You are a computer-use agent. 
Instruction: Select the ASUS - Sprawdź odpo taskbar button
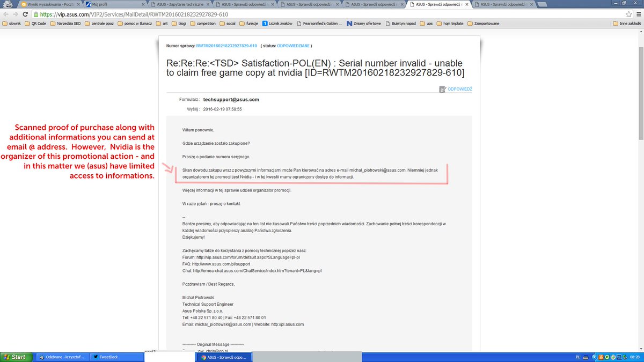point(224,357)
